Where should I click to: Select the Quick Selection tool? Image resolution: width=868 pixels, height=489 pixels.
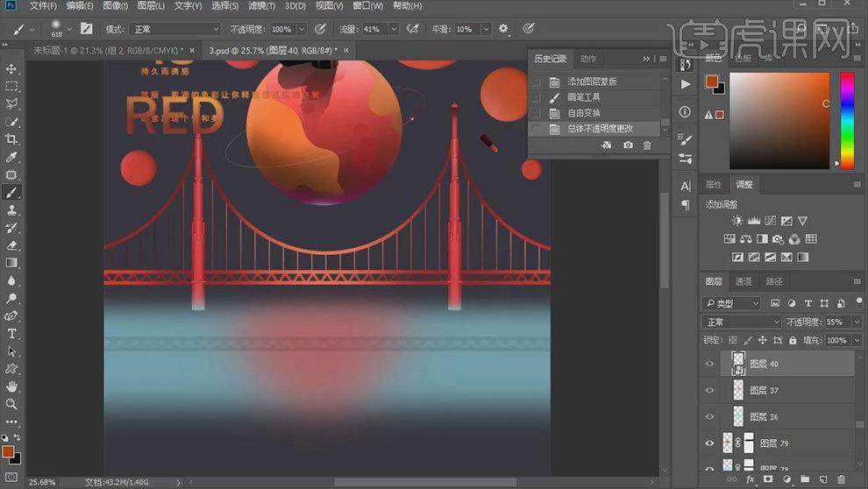[x=11, y=121]
